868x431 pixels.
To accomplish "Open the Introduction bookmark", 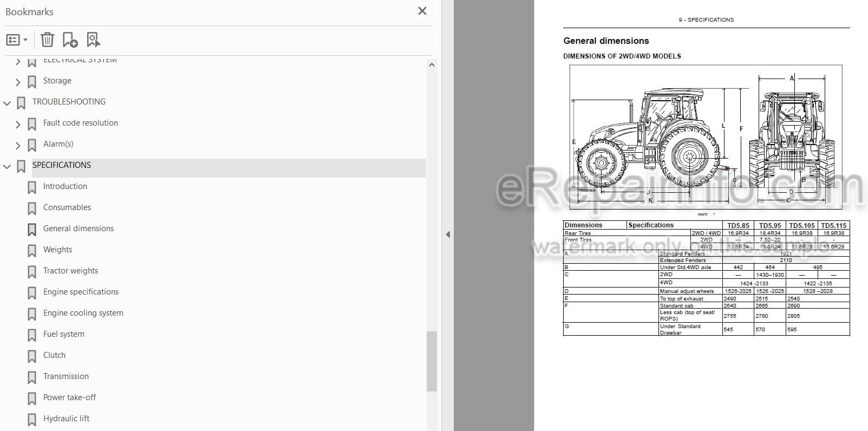I will click(x=65, y=186).
